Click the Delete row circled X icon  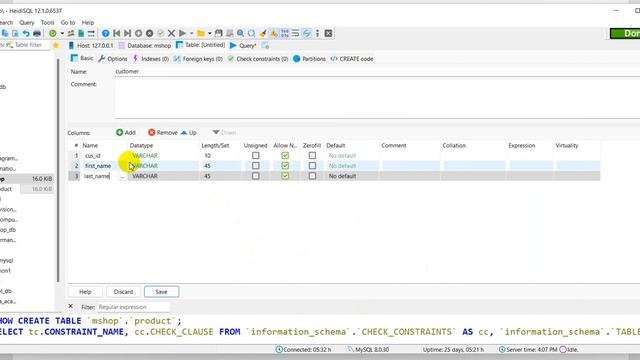(149, 33)
